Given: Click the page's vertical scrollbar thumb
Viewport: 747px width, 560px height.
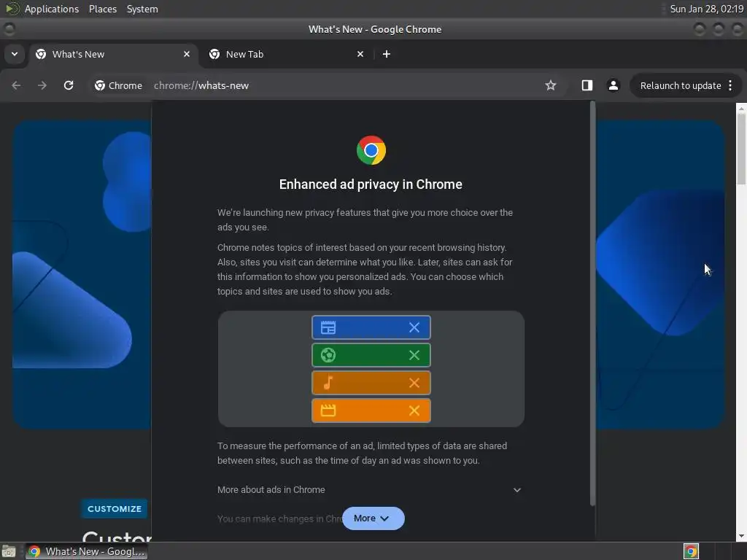Looking at the screenshot, I should (741, 149).
